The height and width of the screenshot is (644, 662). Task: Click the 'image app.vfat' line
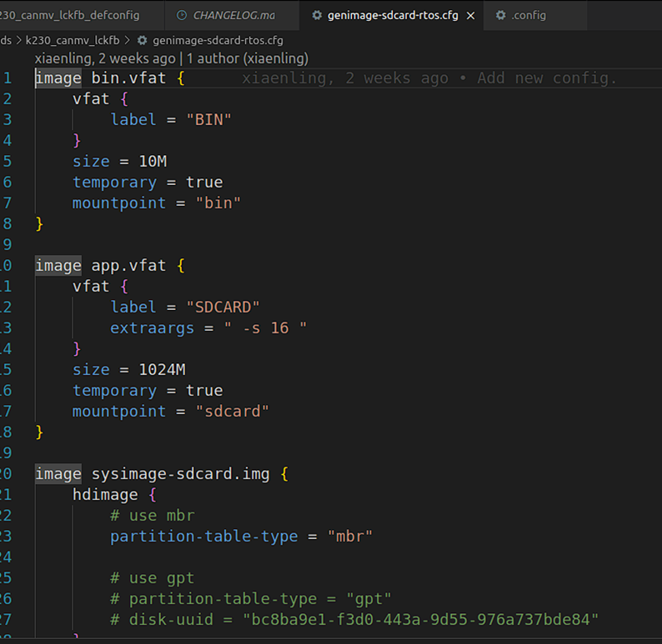110,266
